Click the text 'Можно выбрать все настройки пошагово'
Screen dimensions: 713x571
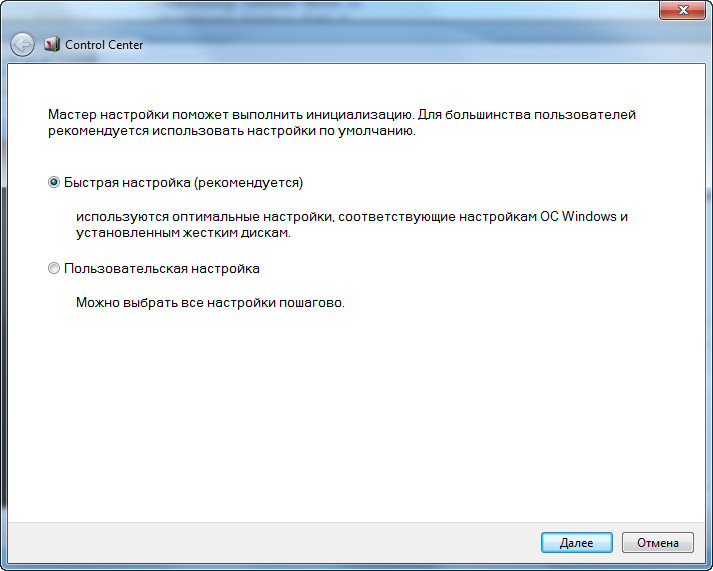(210, 302)
